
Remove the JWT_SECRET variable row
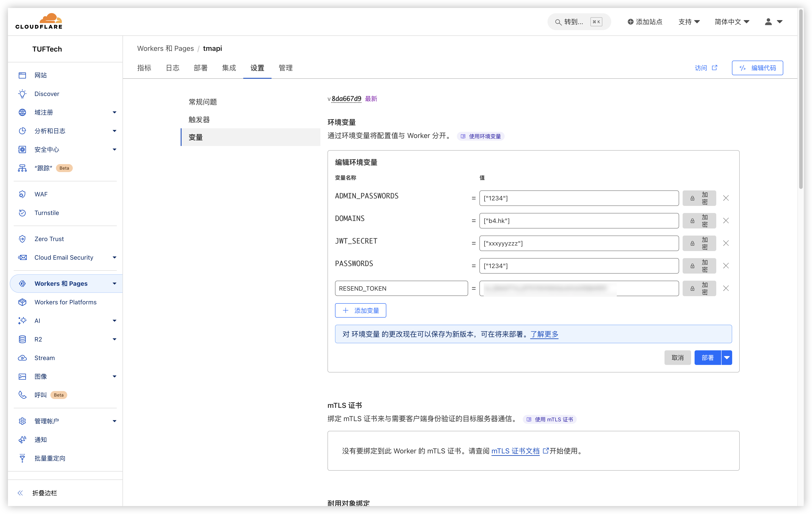726,243
